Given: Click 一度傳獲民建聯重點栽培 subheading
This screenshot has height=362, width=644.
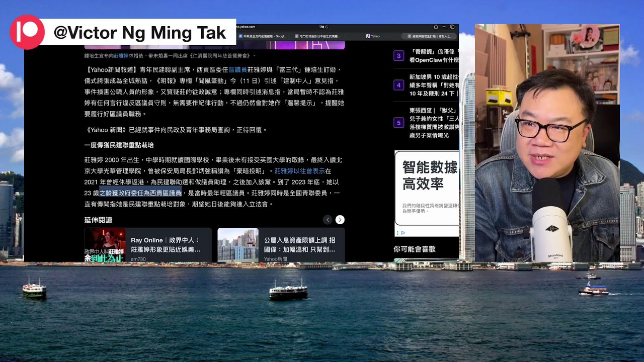Looking at the screenshot, I should click(119, 145).
